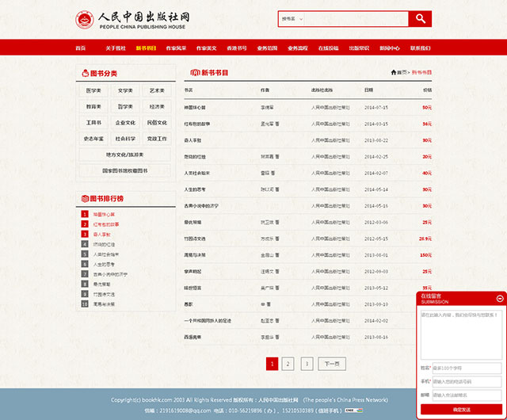
Task: Open the book 红布包的故事 in list
Action: click(197, 124)
